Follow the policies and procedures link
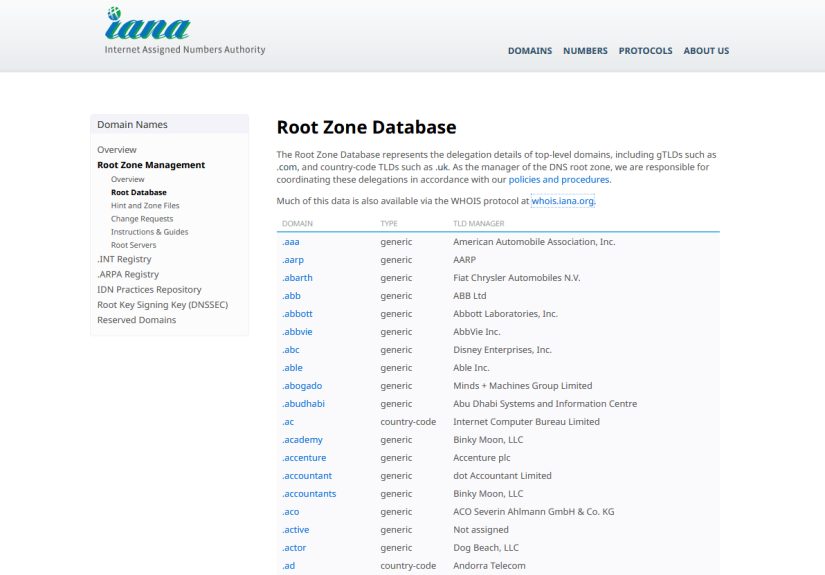 click(559, 180)
